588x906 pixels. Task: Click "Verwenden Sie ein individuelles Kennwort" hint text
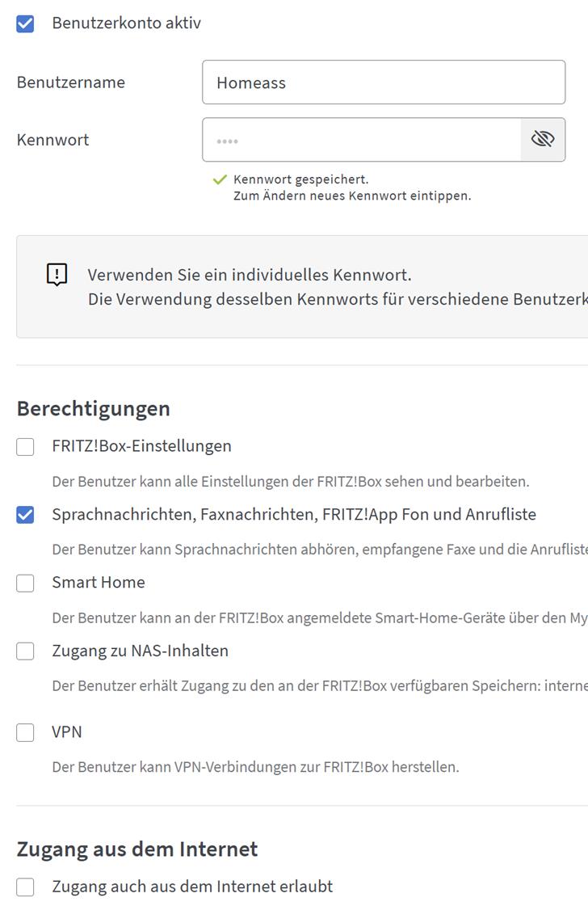(x=250, y=275)
